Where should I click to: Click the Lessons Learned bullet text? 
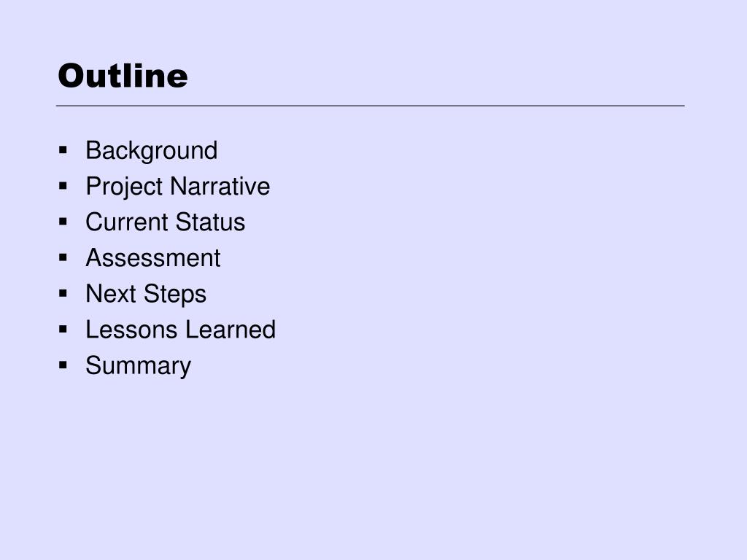tap(181, 330)
